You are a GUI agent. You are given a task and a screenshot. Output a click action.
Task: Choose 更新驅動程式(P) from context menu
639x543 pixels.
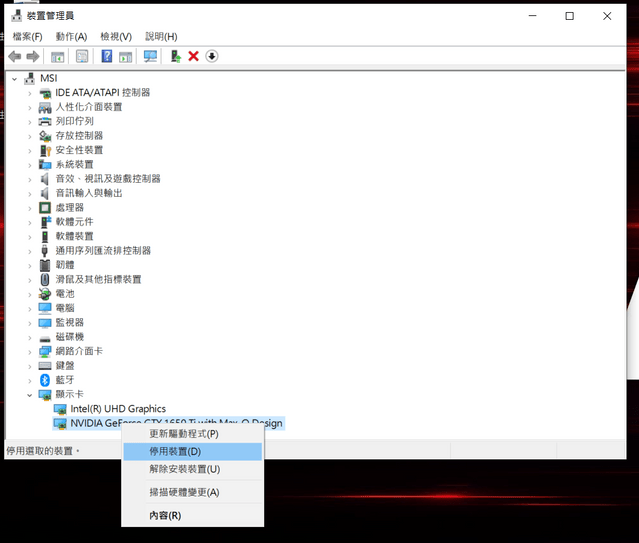click(193, 434)
